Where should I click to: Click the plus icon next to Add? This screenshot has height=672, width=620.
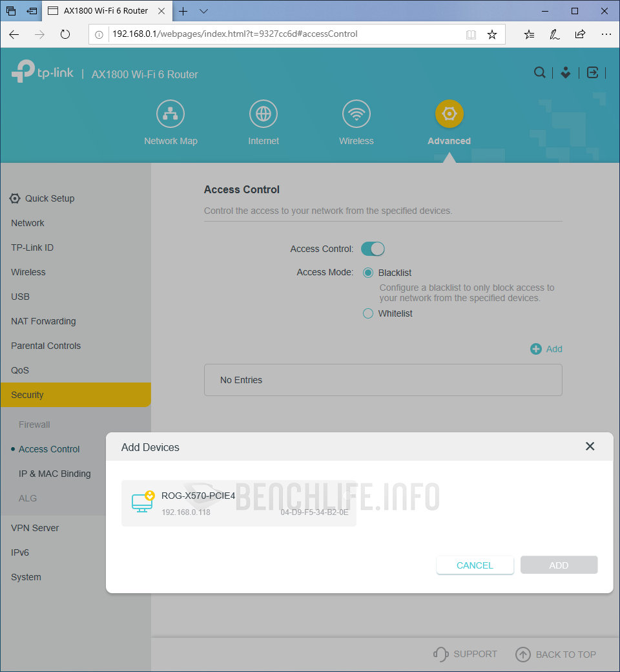click(x=535, y=349)
